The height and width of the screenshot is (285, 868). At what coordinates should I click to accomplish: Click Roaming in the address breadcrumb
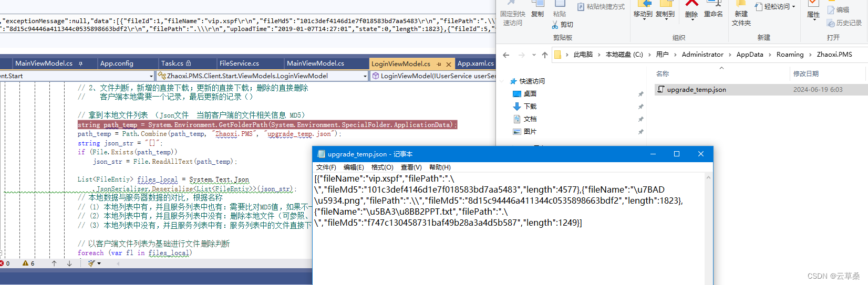tap(790, 55)
